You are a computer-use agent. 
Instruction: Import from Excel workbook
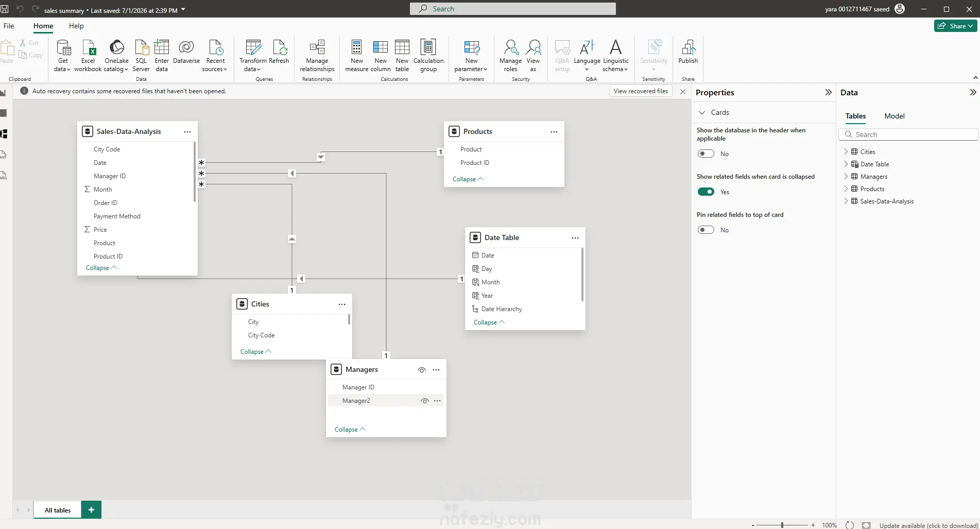click(88, 56)
